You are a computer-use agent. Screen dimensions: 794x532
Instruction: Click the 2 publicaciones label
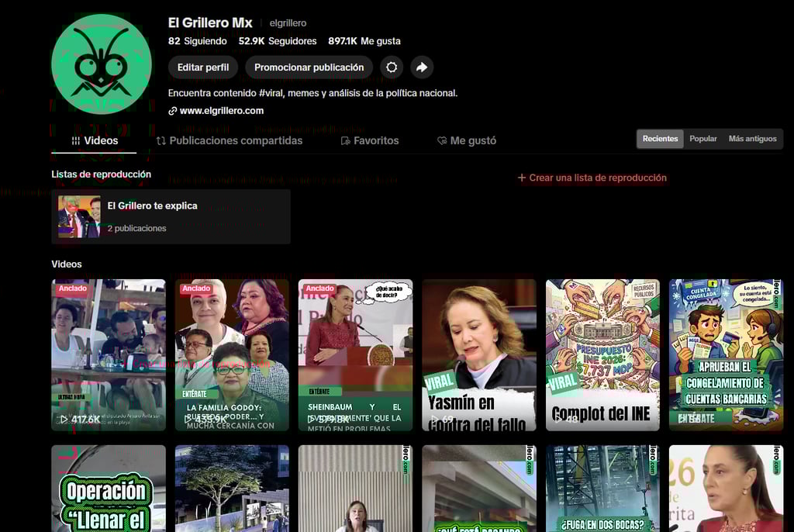click(136, 229)
